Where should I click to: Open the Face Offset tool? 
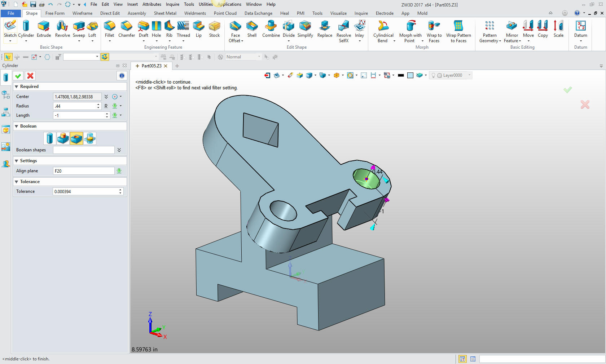236,31
